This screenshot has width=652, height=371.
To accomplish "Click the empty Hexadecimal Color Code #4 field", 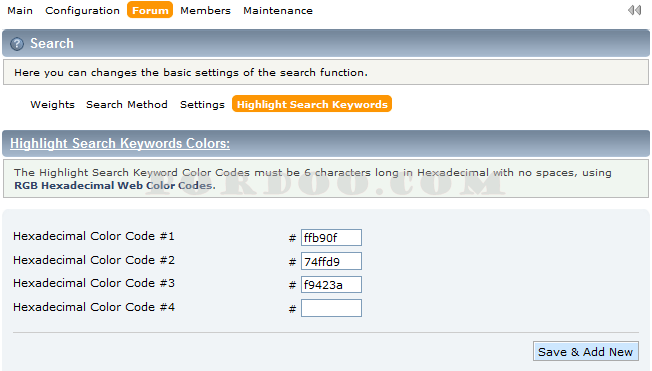I will pyautogui.click(x=331, y=308).
